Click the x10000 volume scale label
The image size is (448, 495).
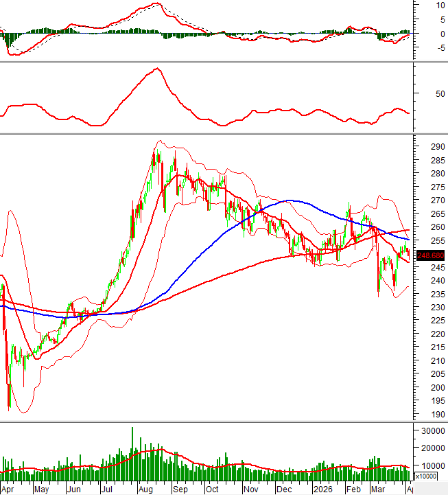(x=425, y=476)
